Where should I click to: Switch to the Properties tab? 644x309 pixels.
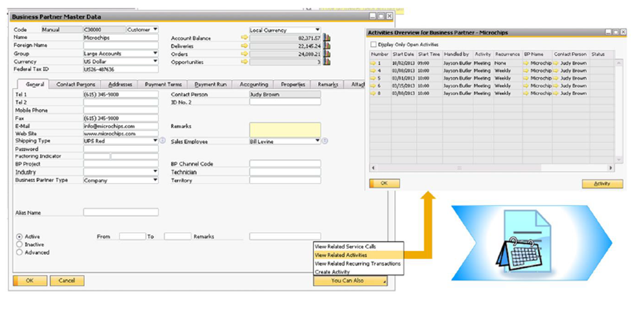293,84
